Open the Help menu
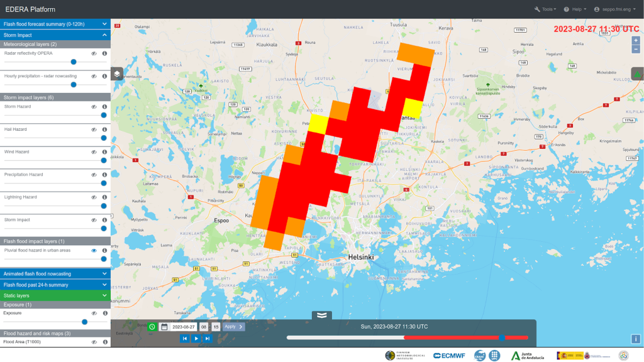This screenshot has height=362, width=644. (575, 9)
